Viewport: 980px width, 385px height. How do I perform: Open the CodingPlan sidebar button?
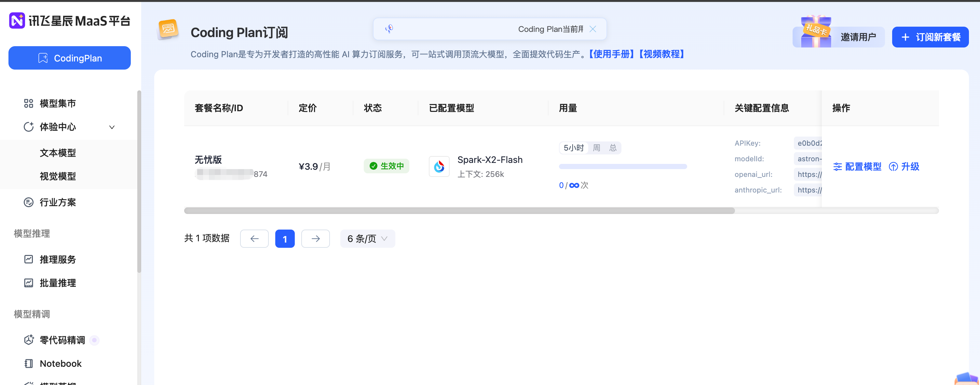70,58
